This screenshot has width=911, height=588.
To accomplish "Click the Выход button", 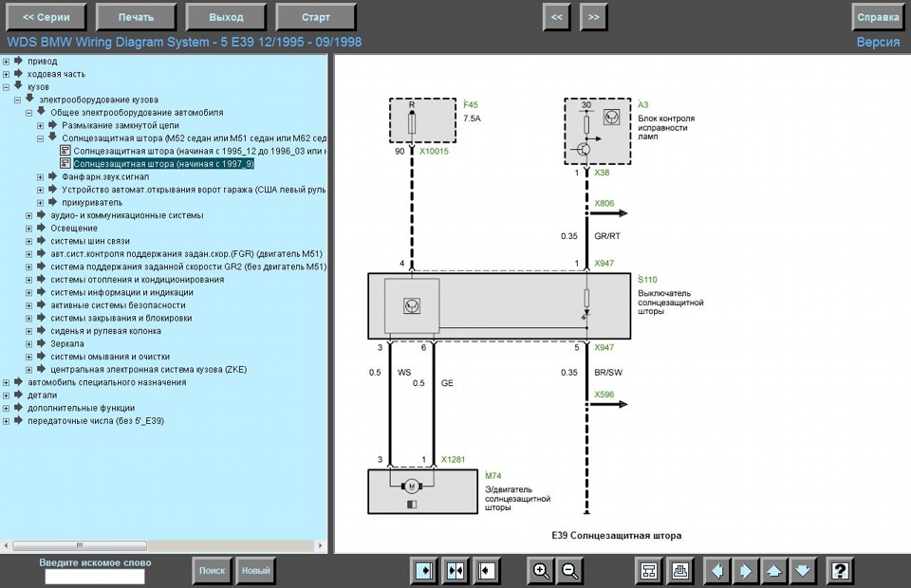I will pos(226,17).
